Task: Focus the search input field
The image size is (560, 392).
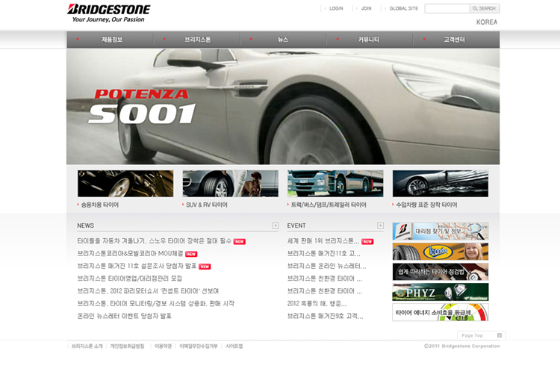Action: click(447, 8)
